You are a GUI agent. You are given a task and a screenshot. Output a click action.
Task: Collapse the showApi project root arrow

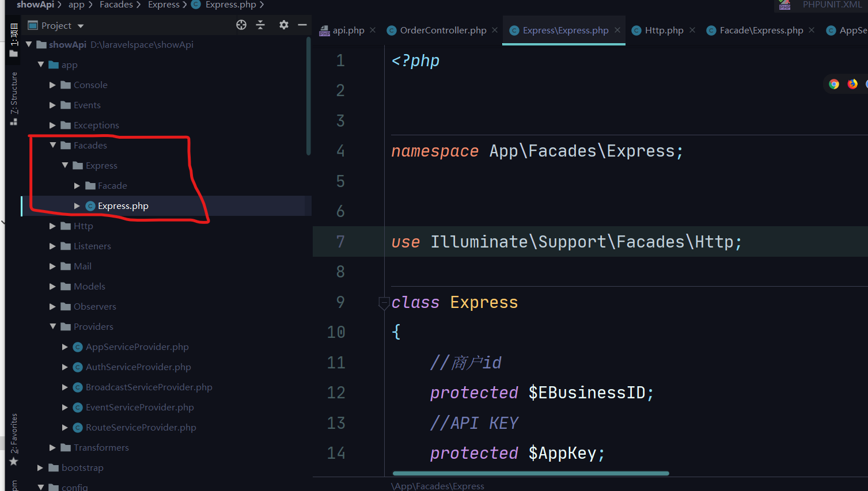(29, 44)
